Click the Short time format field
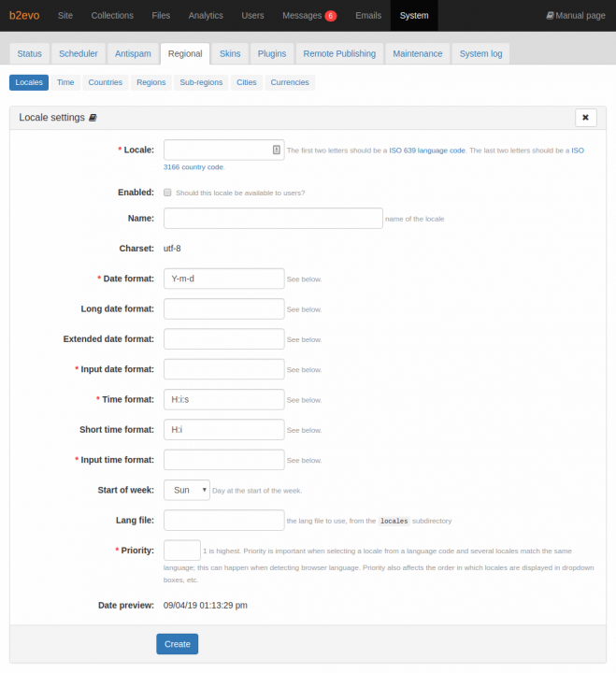This screenshot has height=673, width=616. [224, 430]
